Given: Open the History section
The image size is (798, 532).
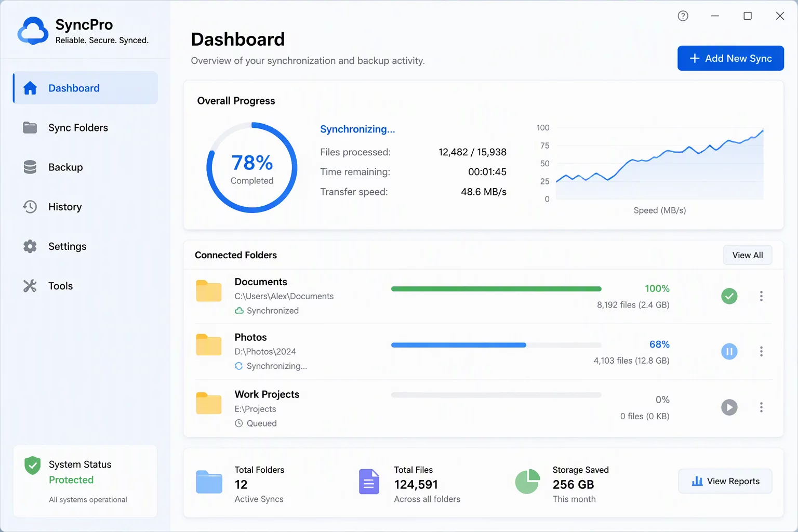Looking at the screenshot, I should point(85,207).
